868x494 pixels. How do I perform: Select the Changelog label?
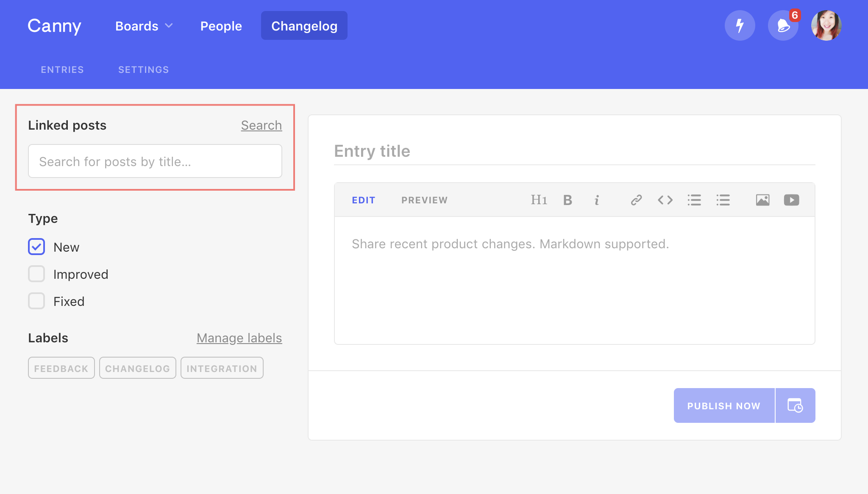pyautogui.click(x=138, y=368)
